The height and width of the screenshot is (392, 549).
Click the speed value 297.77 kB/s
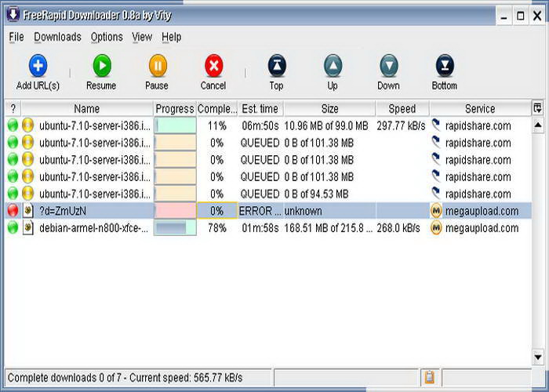401,125
